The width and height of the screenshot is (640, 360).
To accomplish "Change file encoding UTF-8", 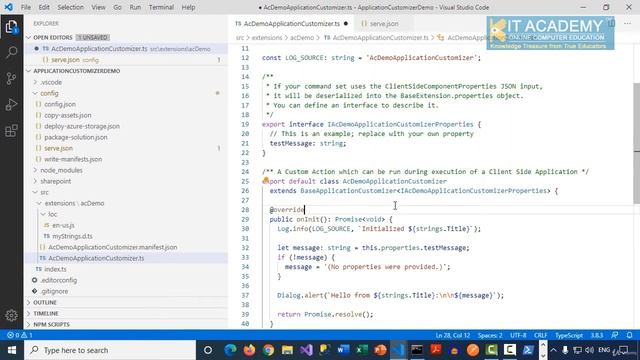I will click(518, 335).
